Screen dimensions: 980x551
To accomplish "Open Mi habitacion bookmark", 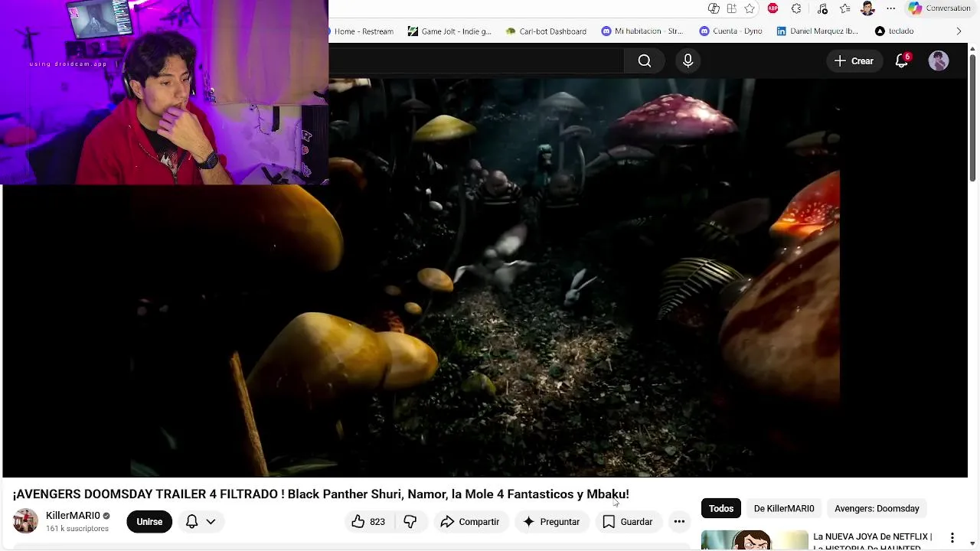I will point(642,31).
